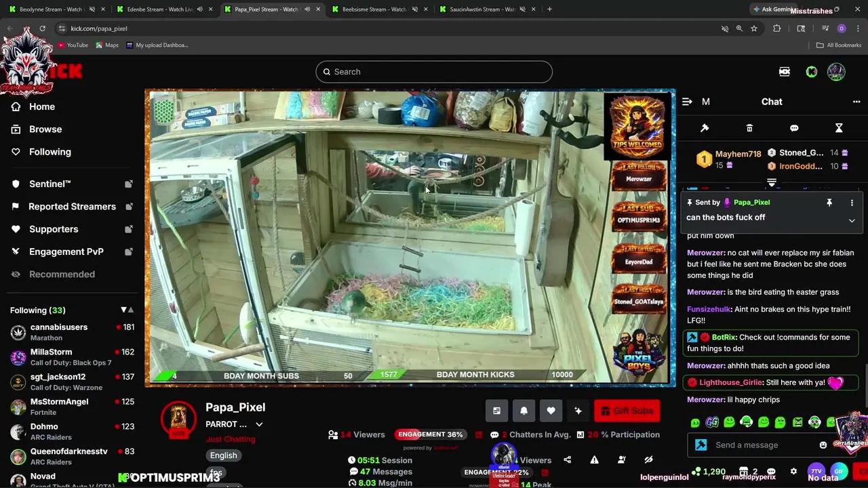
Task: Open moderation gavel tool in chat header
Action: pyautogui.click(x=705, y=128)
